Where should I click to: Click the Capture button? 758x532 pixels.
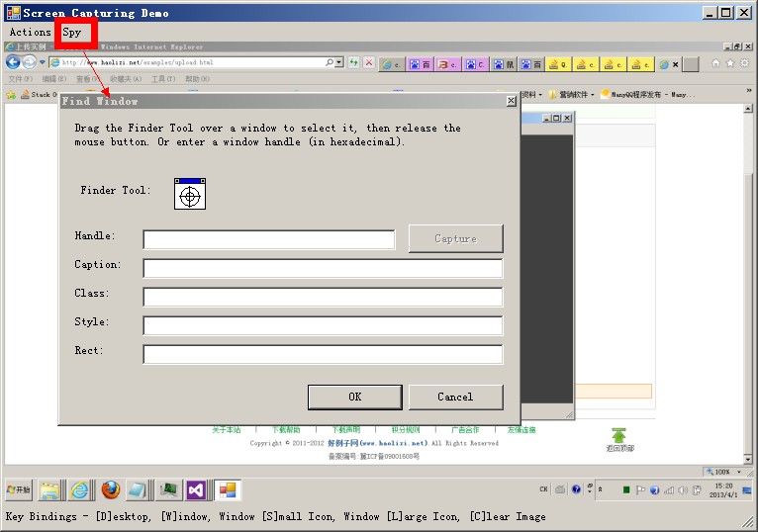[455, 238]
